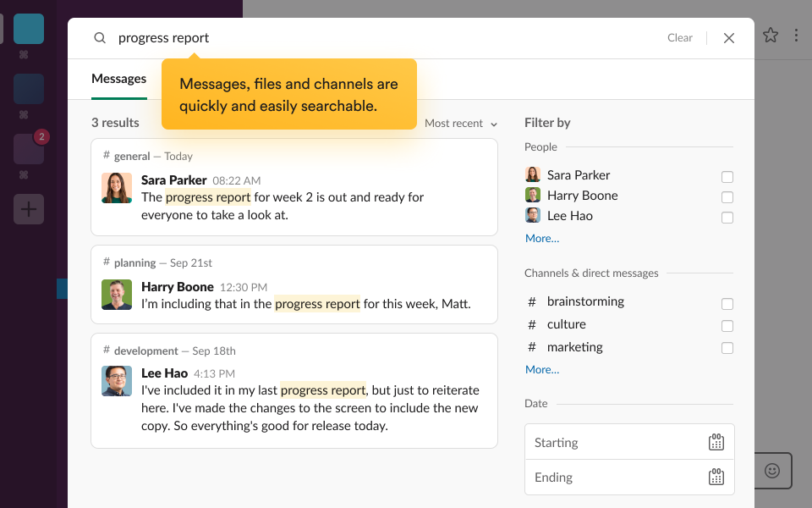Check the marketing channel filter box

coord(727,347)
